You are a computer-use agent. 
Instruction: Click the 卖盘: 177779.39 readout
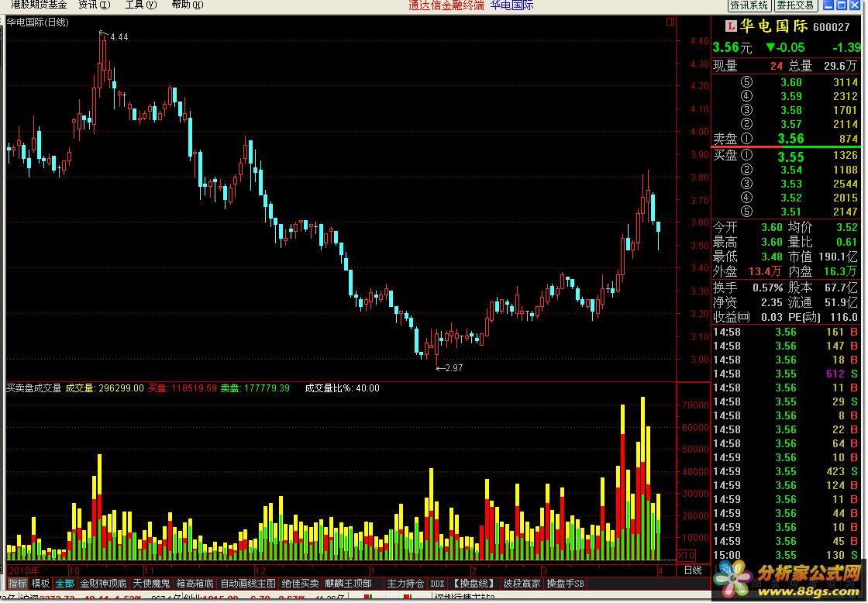[x=255, y=388]
